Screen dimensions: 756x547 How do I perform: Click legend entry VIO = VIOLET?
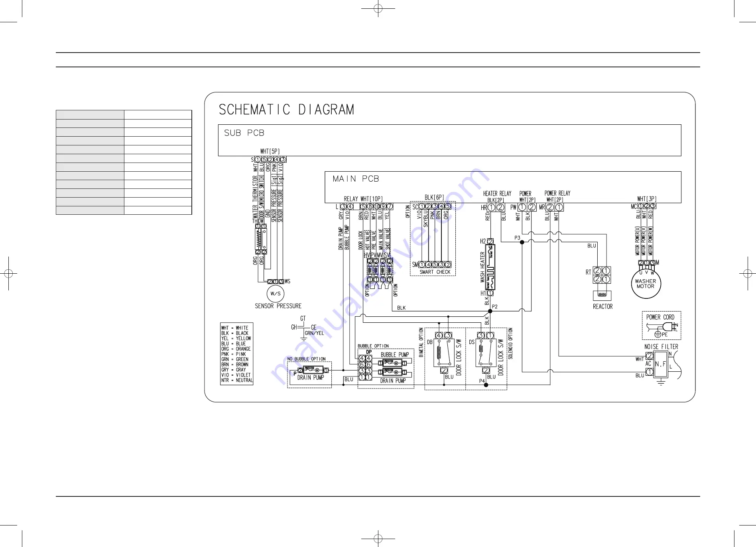(x=236, y=375)
